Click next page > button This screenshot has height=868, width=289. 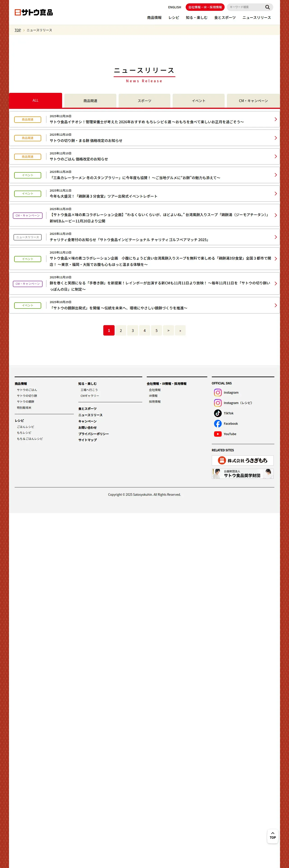pyautogui.click(x=168, y=330)
